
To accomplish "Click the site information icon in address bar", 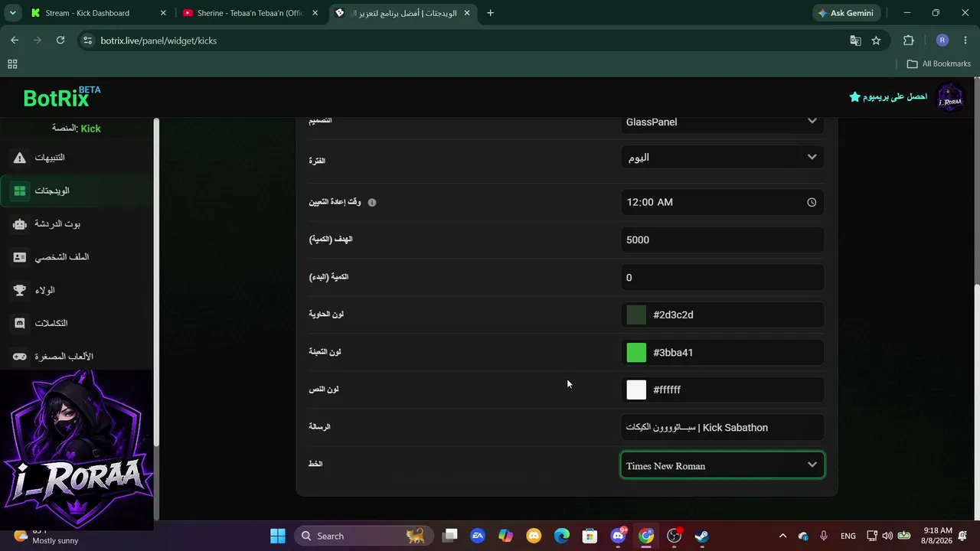I will [x=87, y=41].
